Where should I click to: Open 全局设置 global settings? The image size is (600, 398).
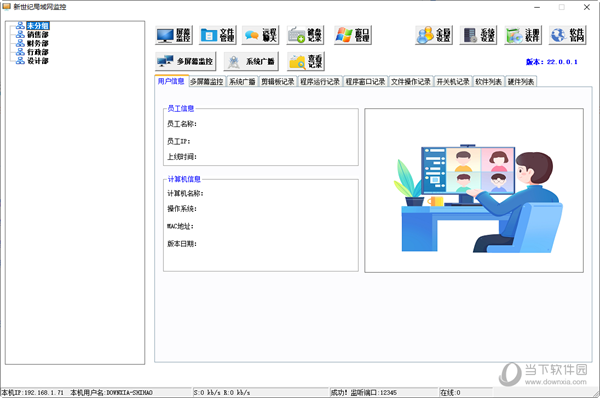pyautogui.click(x=434, y=35)
